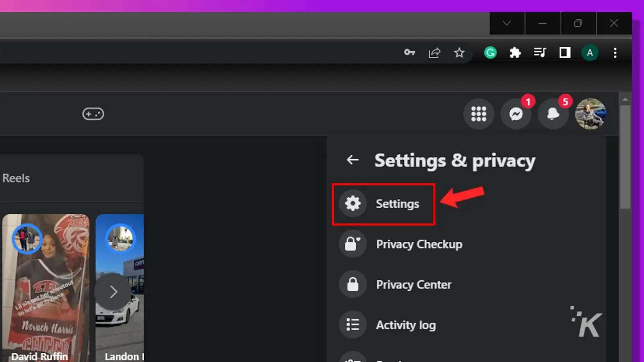644x362 pixels.
Task: Show next reels with the arrow
Action: point(113,292)
